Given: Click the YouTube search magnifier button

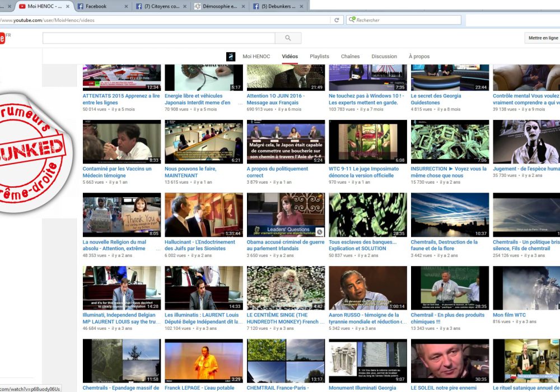Looking at the screenshot, I should (x=288, y=38).
